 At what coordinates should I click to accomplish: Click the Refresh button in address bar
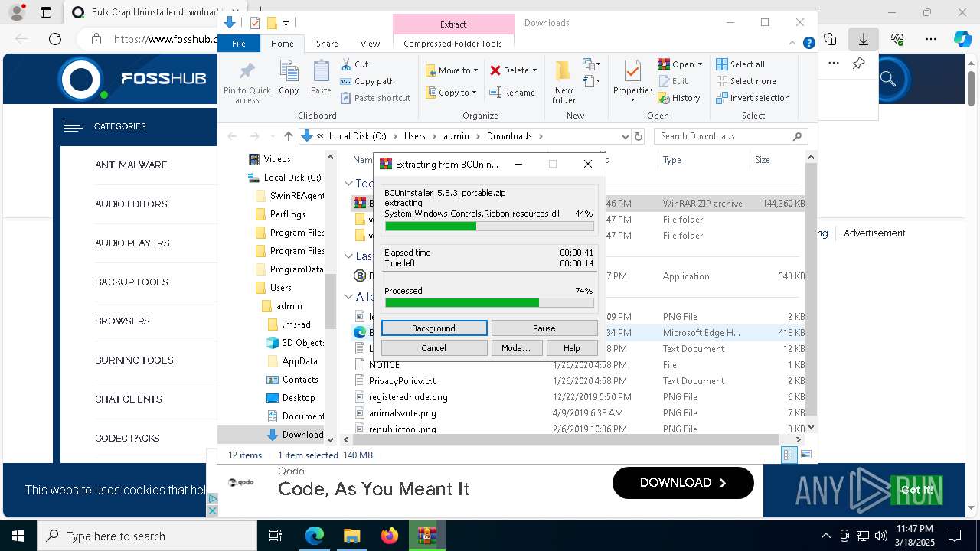click(x=639, y=136)
